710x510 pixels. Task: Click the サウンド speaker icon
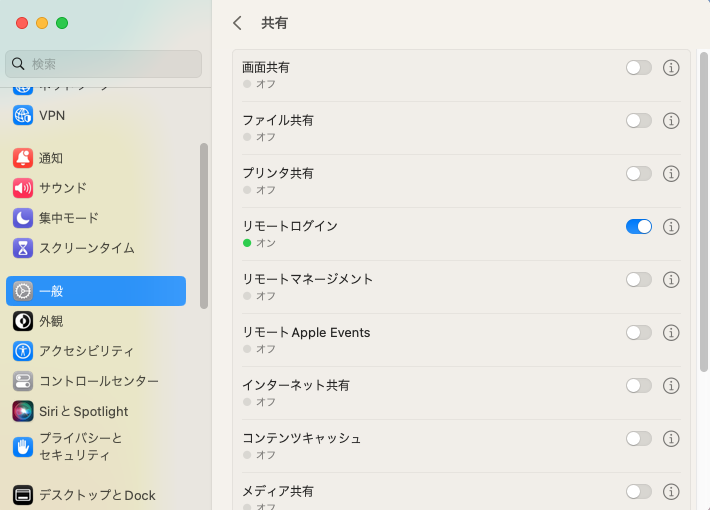tap(23, 188)
